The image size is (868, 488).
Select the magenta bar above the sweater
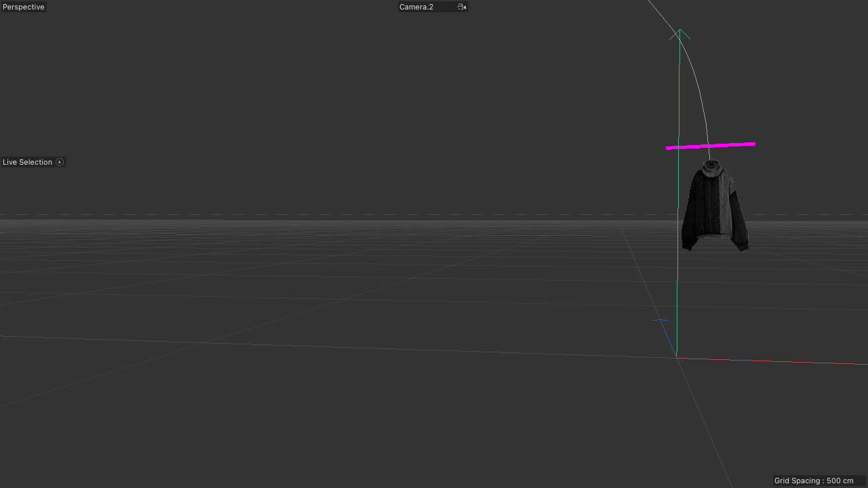click(x=711, y=146)
